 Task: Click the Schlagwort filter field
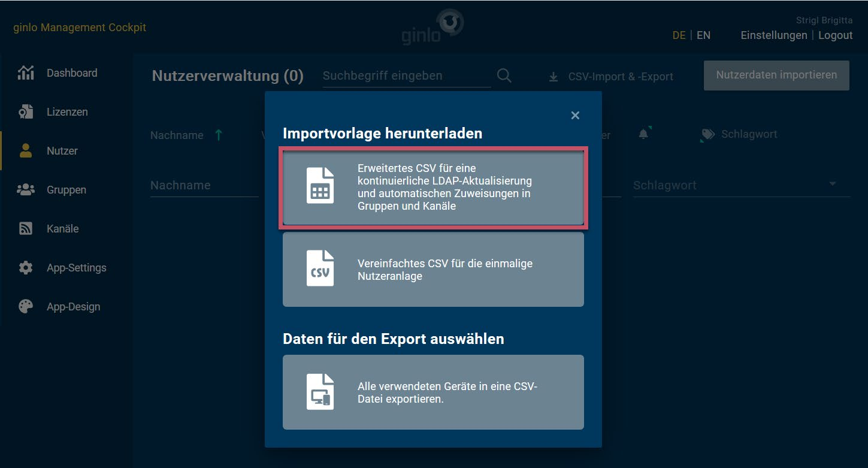click(742, 185)
